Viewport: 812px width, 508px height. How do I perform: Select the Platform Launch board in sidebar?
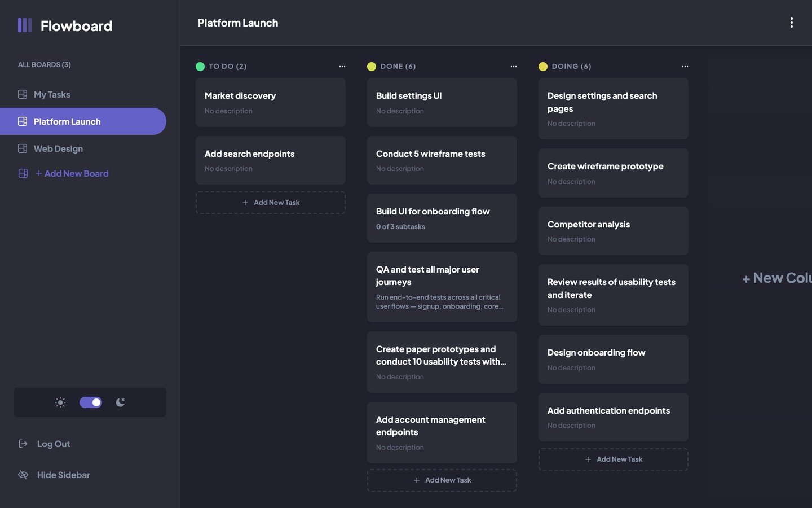click(83, 121)
